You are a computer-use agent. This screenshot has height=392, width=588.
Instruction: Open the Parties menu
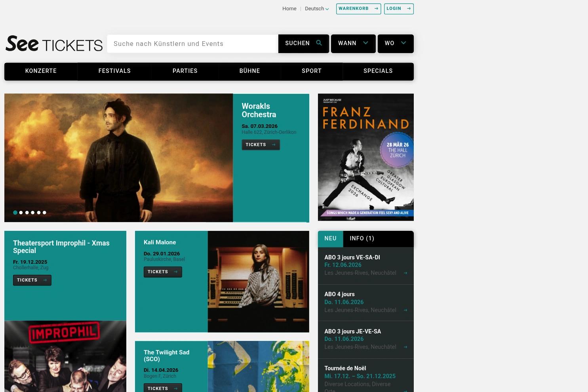click(185, 71)
